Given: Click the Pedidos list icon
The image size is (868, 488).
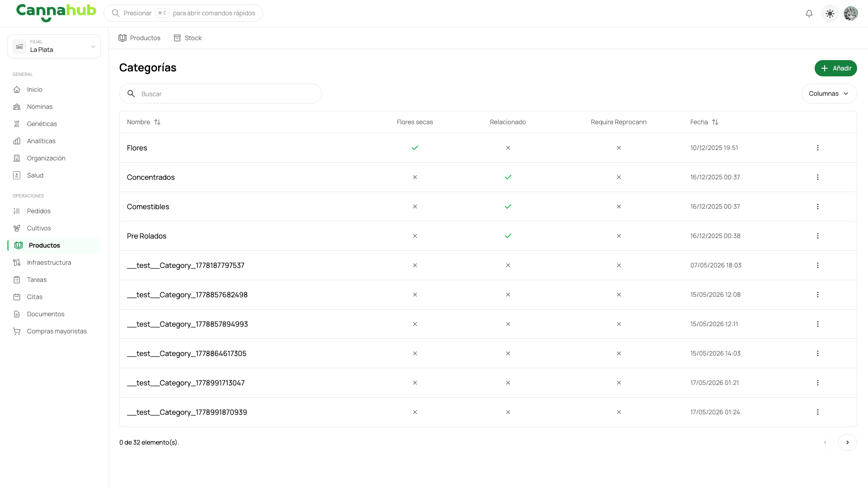Looking at the screenshot, I should click(x=17, y=211).
